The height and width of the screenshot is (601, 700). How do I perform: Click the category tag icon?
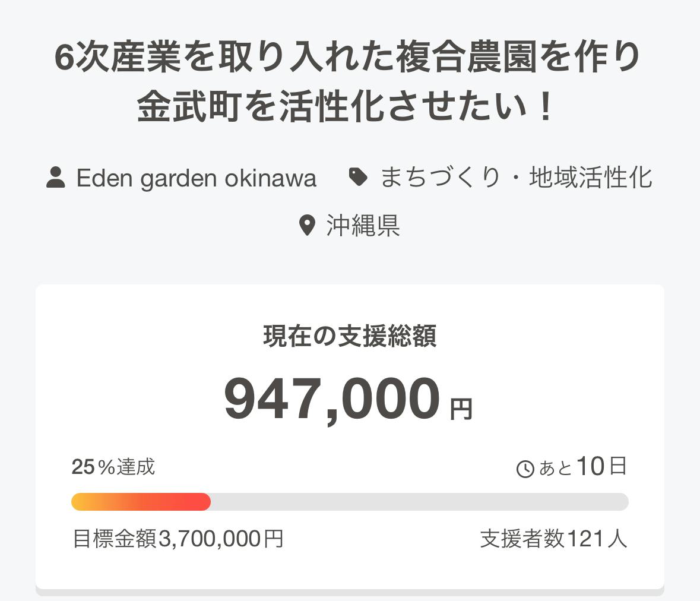tap(357, 177)
